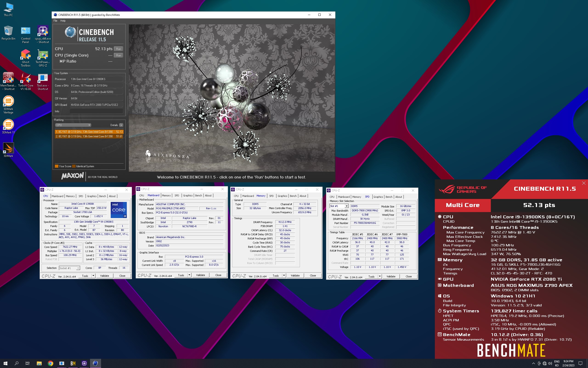Click Close in the Memory CPU-Z window
The width and height of the screenshot is (588, 368).
(313, 276)
